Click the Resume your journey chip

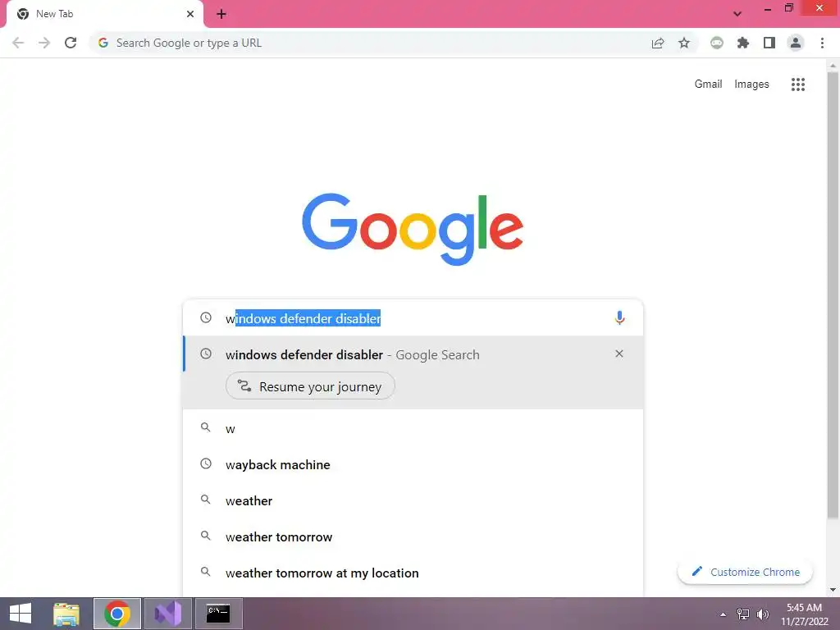click(x=310, y=386)
